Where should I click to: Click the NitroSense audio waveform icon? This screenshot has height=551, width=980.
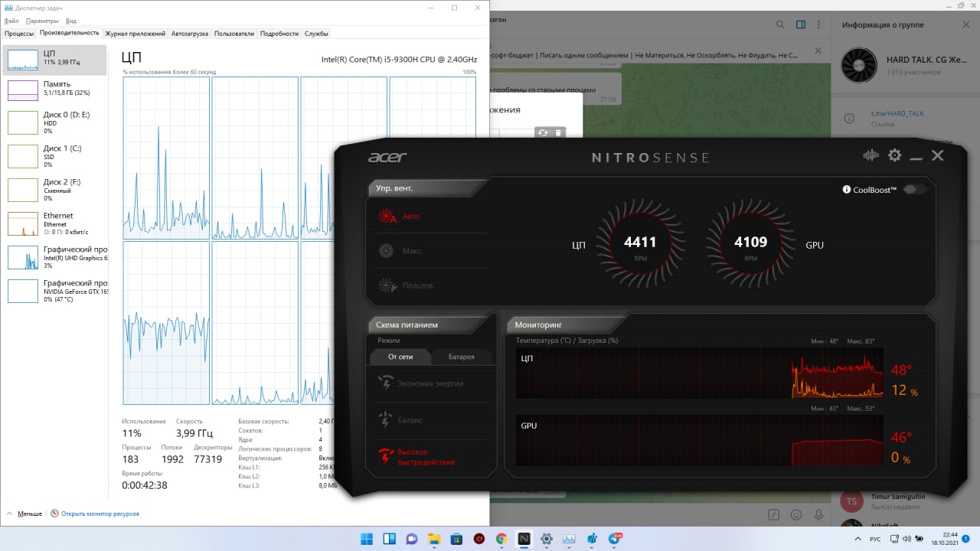[x=871, y=155]
